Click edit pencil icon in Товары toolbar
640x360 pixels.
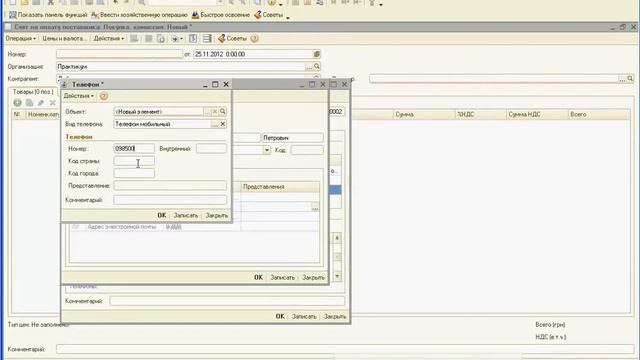(x=40, y=103)
